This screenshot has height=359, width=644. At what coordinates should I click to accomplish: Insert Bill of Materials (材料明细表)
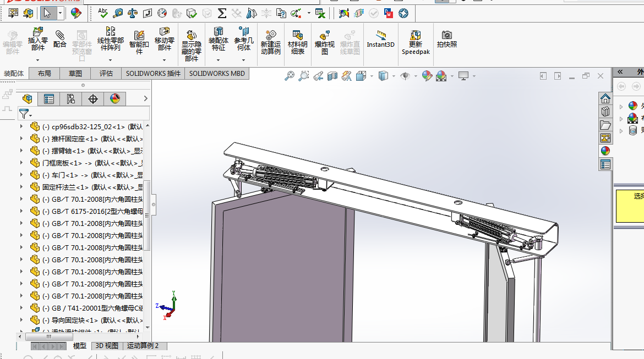click(x=297, y=42)
